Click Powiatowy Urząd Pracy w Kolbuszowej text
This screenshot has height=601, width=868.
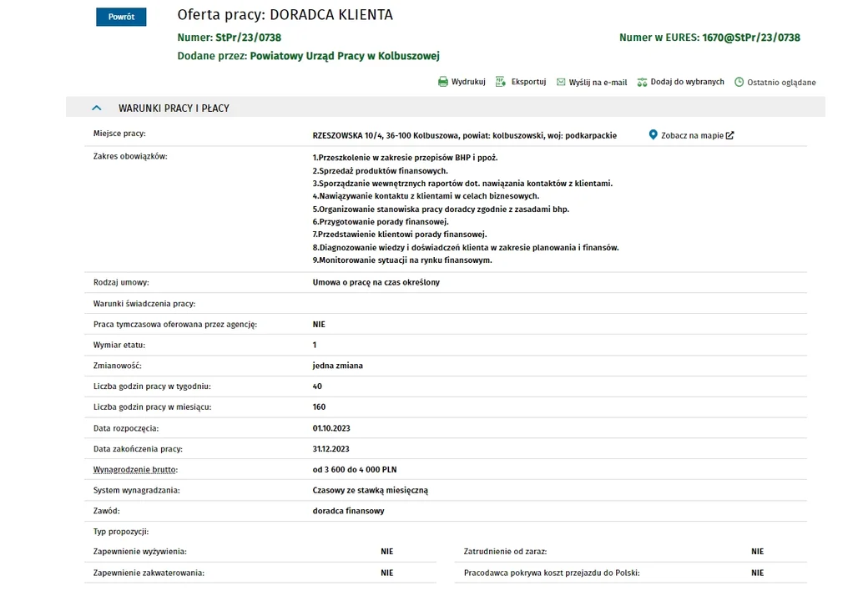345,56
